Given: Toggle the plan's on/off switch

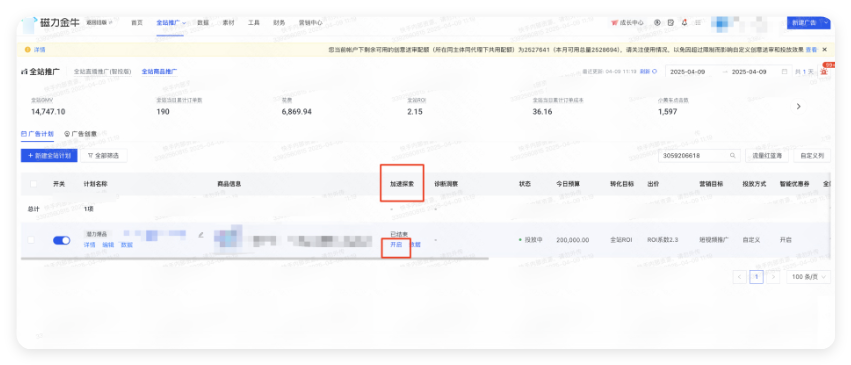Looking at the screenshot, I should 61,240.
